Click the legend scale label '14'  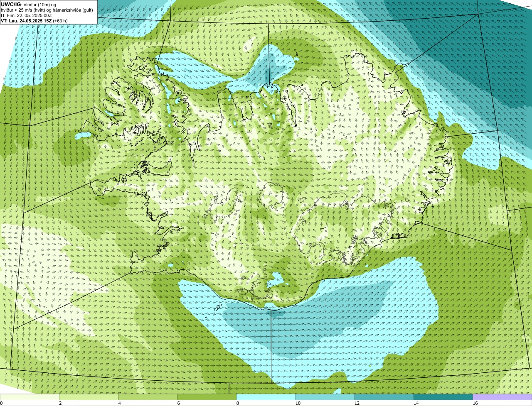(416, 403)
